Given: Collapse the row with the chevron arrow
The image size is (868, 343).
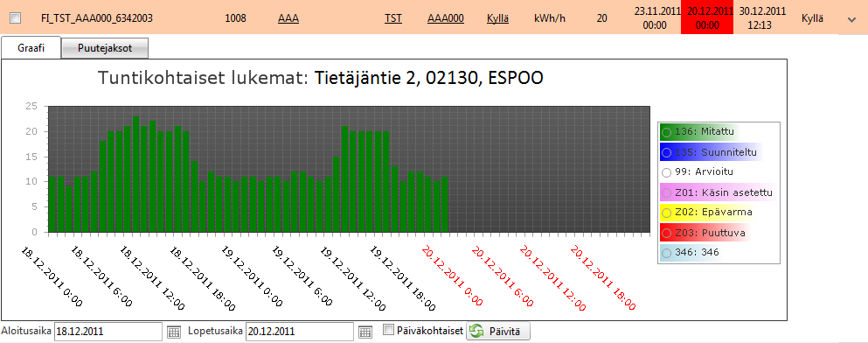Looking at the screenshot, I should 851,19.
